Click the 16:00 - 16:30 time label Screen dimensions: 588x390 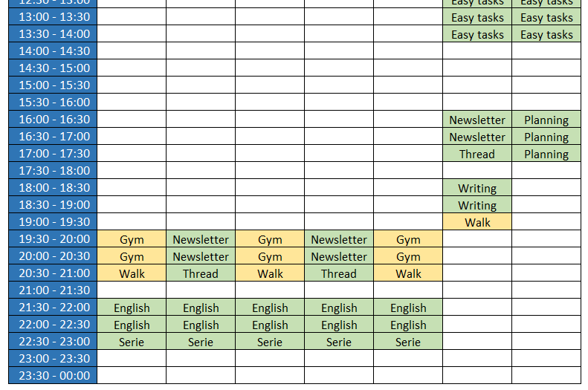(x=54, y=120)
